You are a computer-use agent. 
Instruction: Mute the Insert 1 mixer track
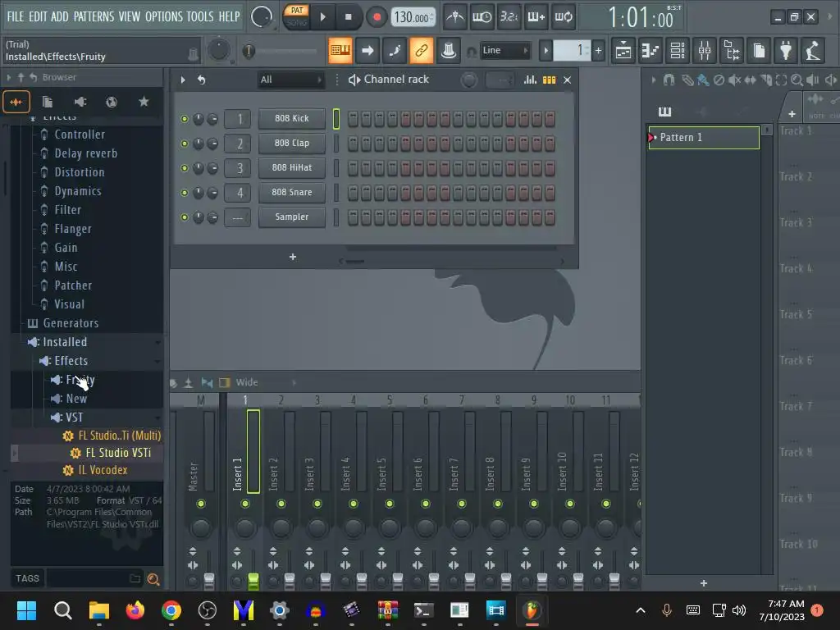pos(244,504)
